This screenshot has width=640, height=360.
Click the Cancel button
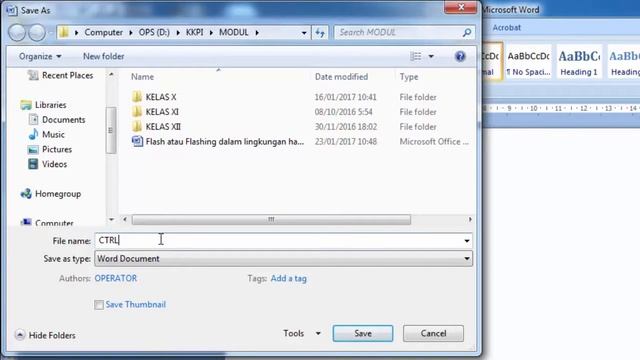[433, 333]
